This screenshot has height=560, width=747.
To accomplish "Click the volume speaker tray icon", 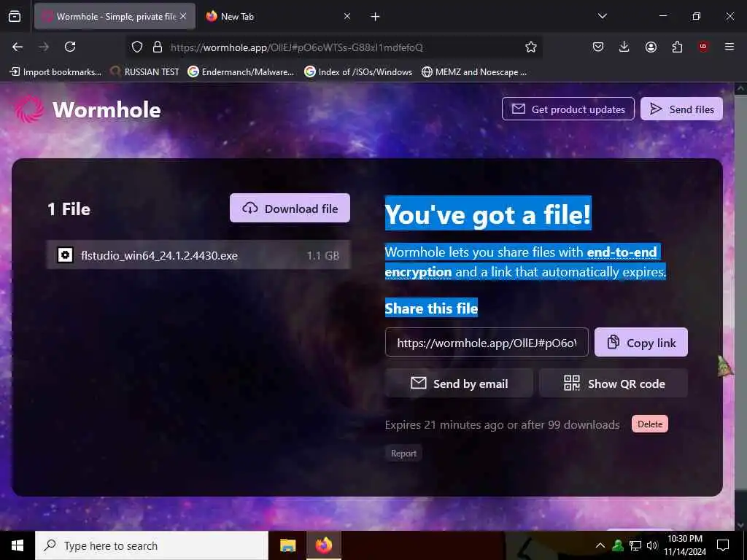I will [x=652, y=545].
